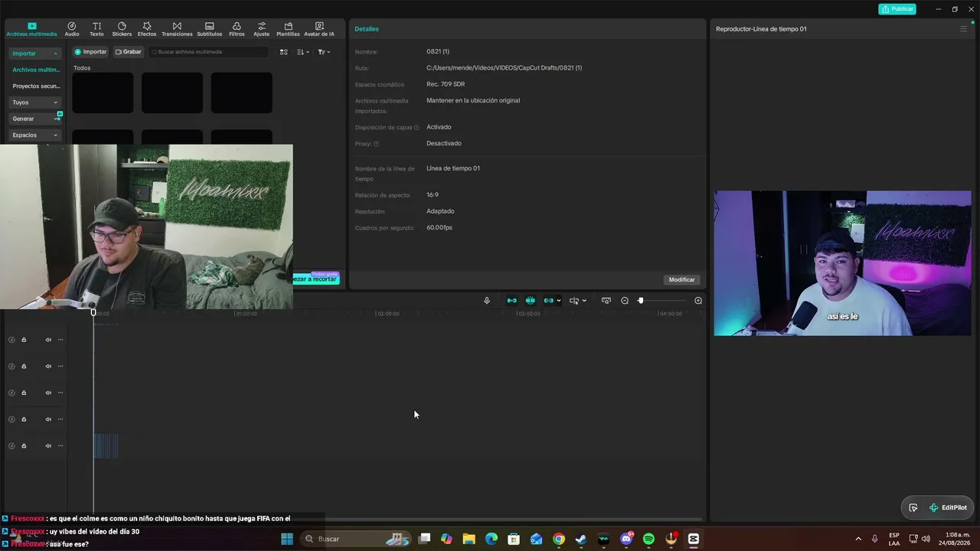
Task: Open the Filtros tab
Action: (x=237, y=29)
